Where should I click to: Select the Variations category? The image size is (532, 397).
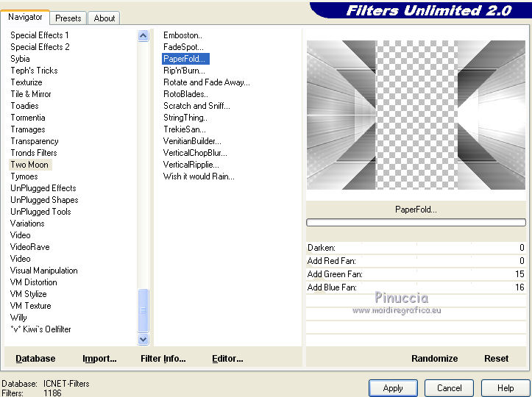27,223
